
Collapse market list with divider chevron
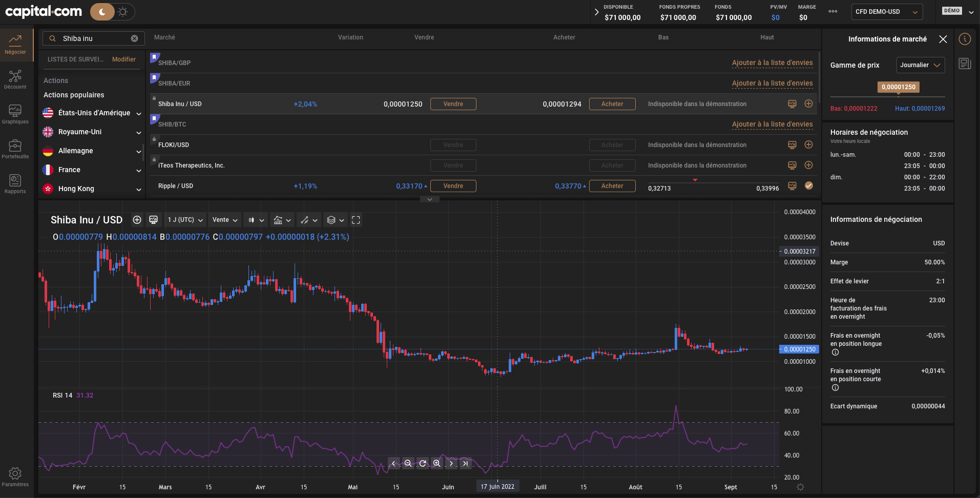point(430,199)
